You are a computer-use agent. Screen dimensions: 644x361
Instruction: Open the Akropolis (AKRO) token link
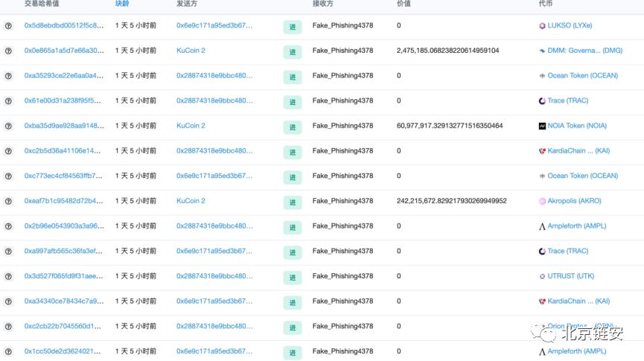(x=574, y=201)
